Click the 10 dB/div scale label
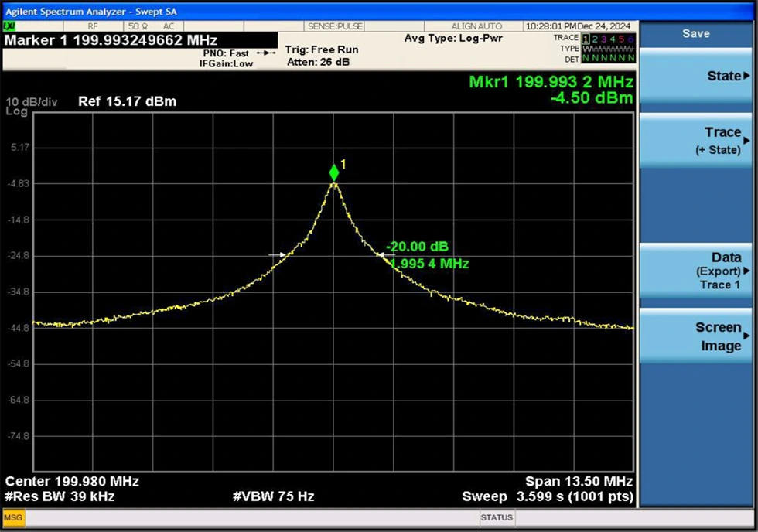Viewport: 758px width, 532px height. click(x=32, y=102)
